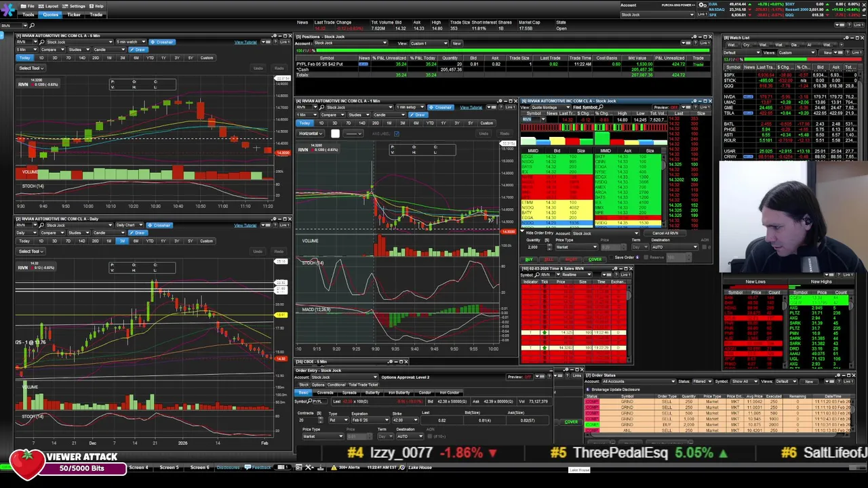Viewport: 868px width, 488px height.
Task: Switch to the Tools tab
Action: [28, 14]
